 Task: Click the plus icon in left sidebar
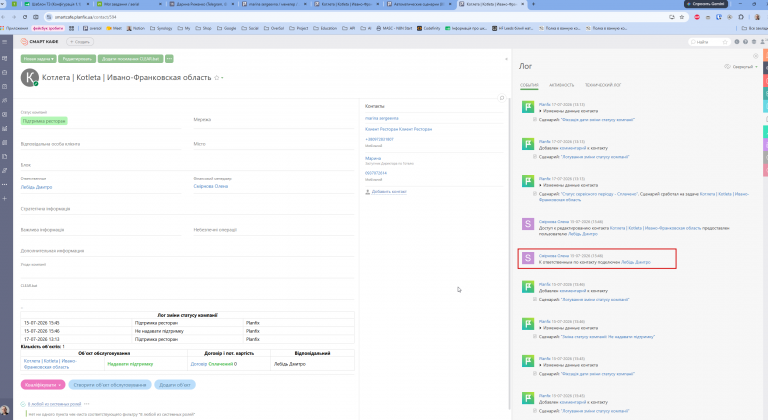tap(4, 198)
